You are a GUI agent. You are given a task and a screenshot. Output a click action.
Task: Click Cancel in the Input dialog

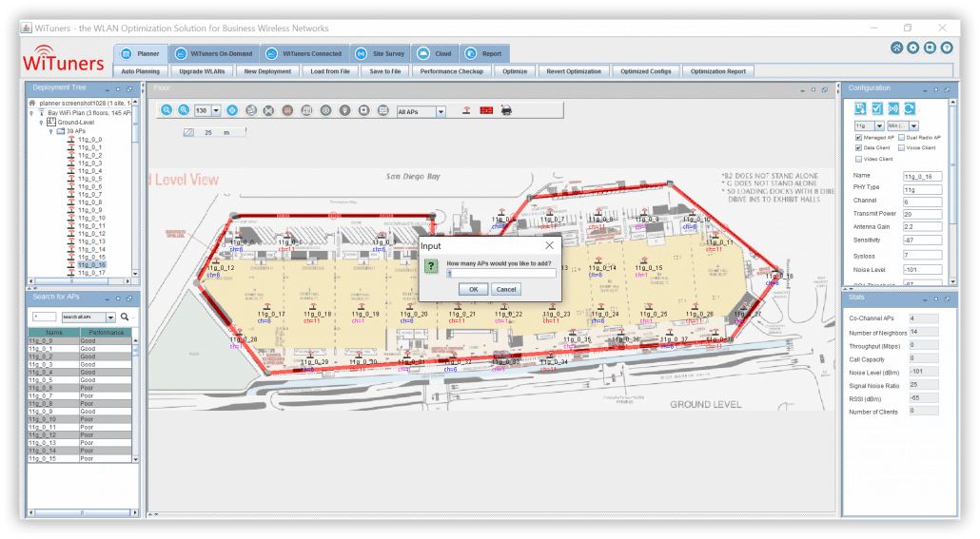pyautogui.click(x=505, y=289)
